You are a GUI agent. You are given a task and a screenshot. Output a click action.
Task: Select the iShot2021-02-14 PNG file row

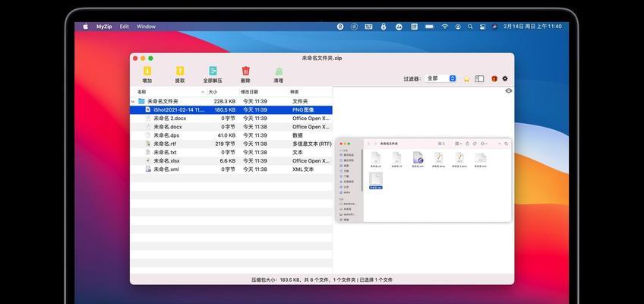point(231,109)
